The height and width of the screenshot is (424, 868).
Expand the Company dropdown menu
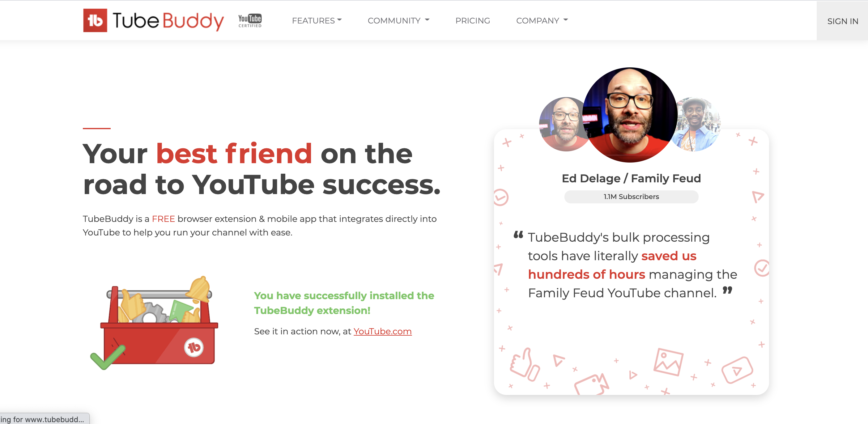542,20
